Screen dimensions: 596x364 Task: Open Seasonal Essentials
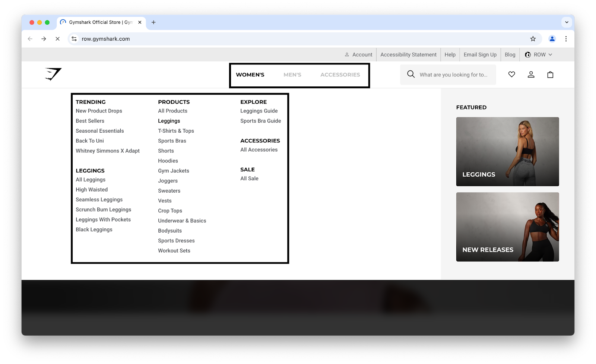point(99,131)
